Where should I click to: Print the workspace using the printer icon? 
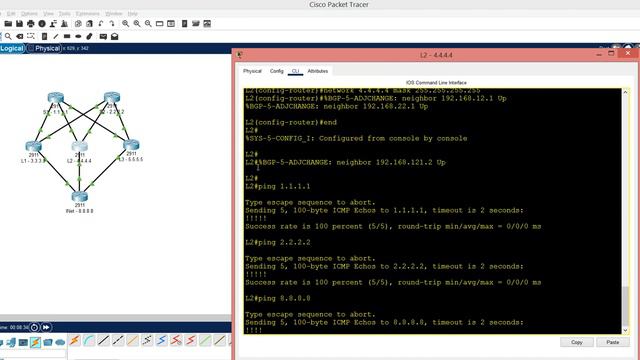click(31, 24)
